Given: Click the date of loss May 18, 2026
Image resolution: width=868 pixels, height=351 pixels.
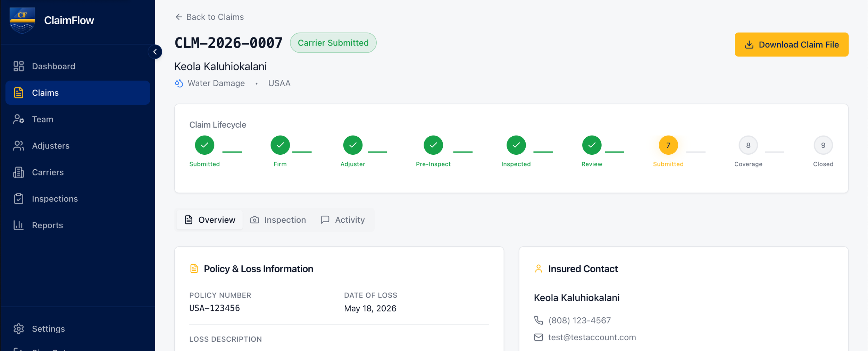Looking at the screenshot, I should (x=370, y=308).
